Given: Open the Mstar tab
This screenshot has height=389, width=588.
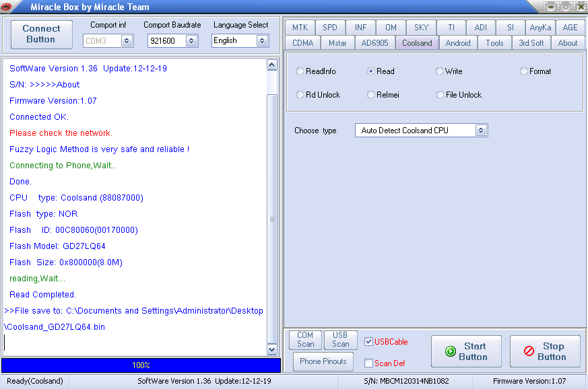Looking at the screenshot, I should tap(337, 42).
